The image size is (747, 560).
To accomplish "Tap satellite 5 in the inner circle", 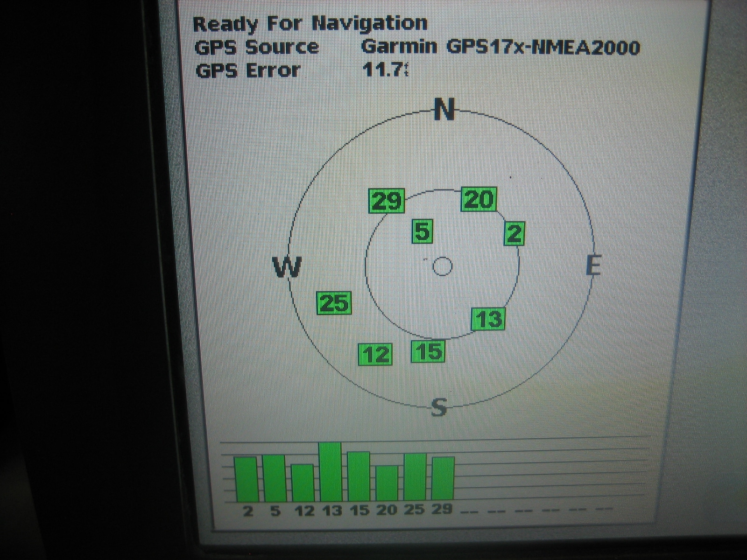I will point(423,231).
